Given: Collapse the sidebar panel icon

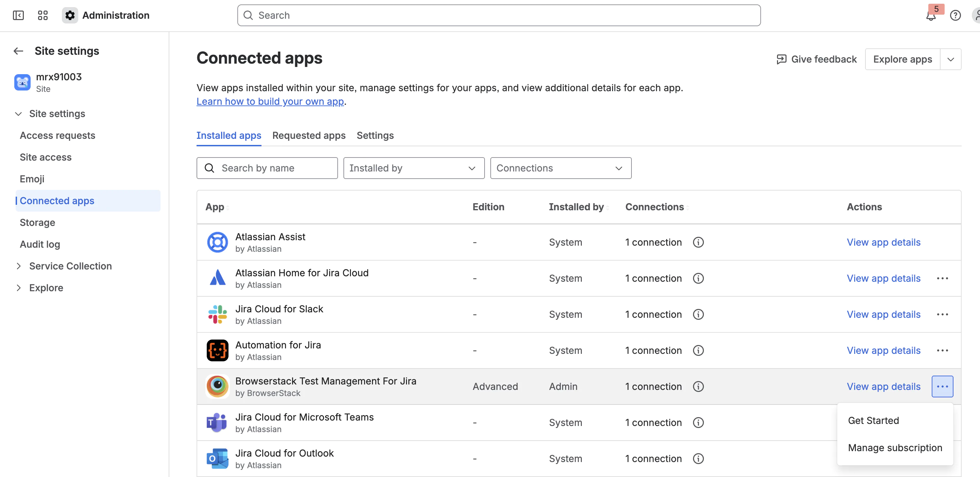Looking at the screenshot, I should 18,15.
